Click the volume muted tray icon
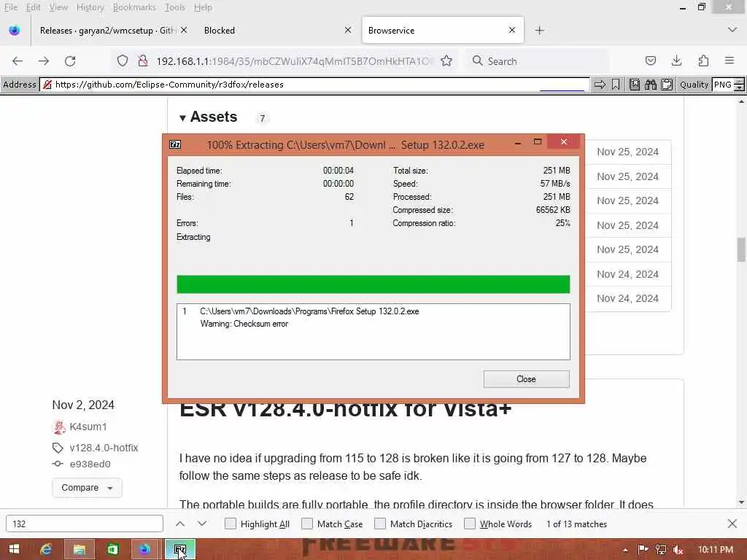747x560 pixels. coord(678,550)
